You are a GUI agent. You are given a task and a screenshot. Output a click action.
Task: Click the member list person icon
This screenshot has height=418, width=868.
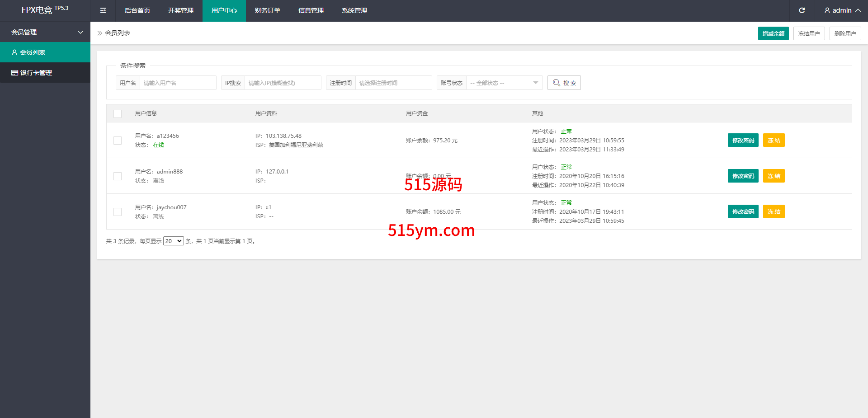click(x=14, y=52)
